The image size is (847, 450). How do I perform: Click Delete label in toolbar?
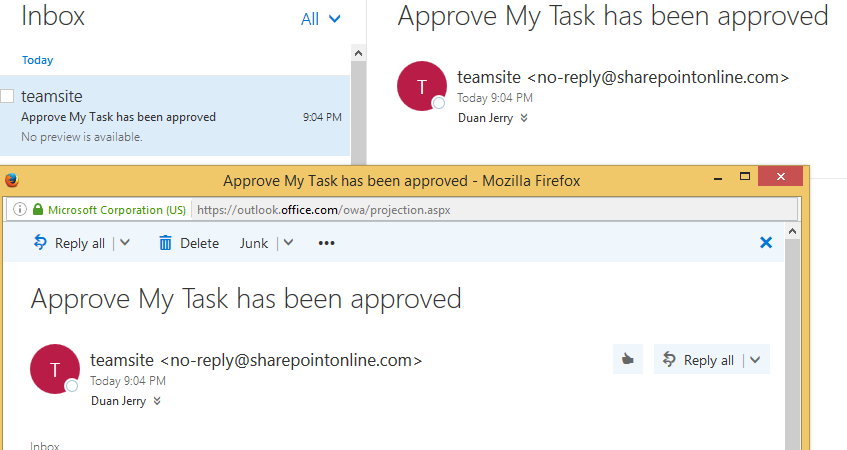199,243
